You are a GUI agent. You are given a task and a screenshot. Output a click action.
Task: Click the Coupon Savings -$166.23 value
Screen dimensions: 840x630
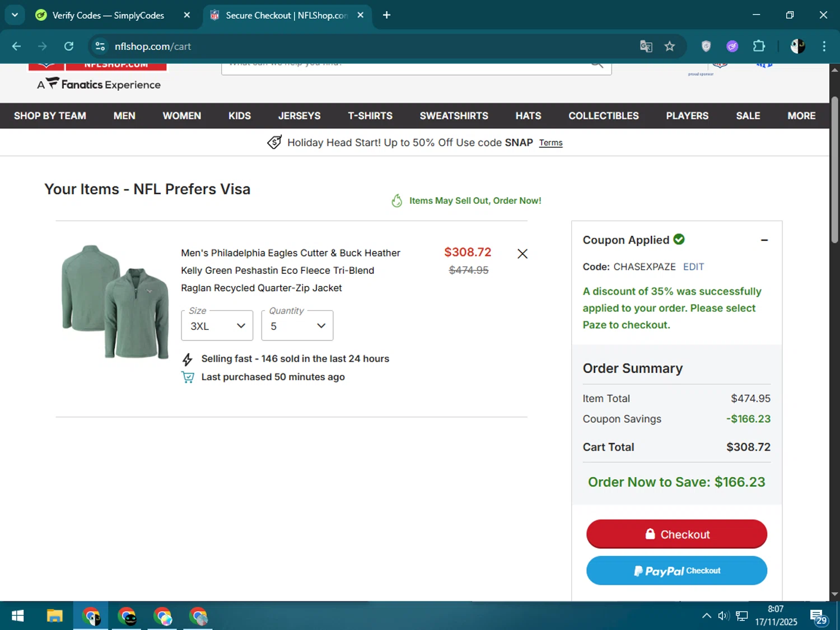(748, 419)
